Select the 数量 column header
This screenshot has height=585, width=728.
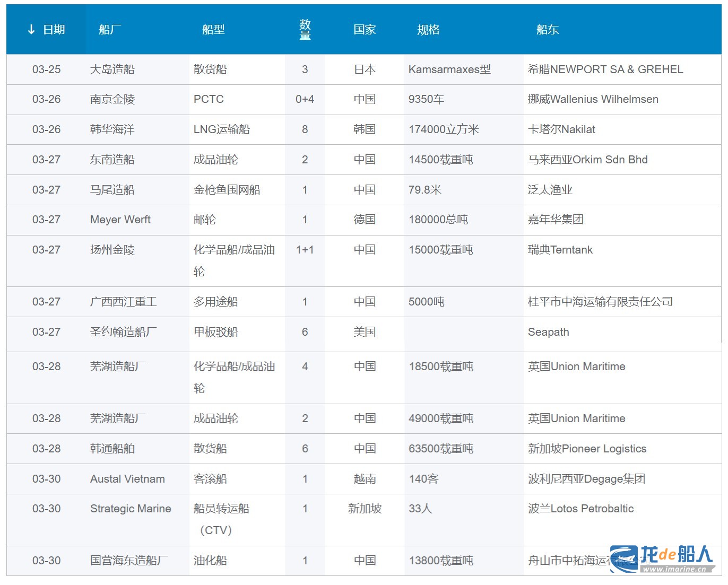[305, 30]
